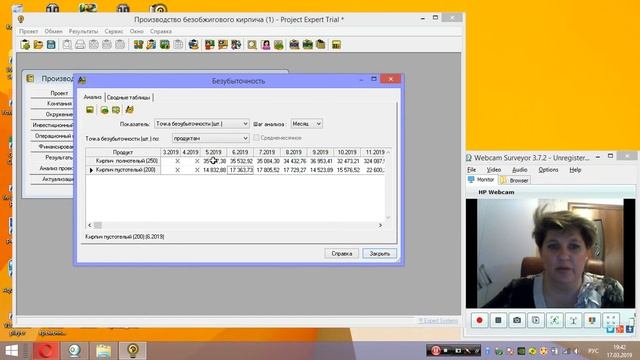640x360 pixels.
Task: Click the cell with value 35 532,92
Action: coord(240,161)
